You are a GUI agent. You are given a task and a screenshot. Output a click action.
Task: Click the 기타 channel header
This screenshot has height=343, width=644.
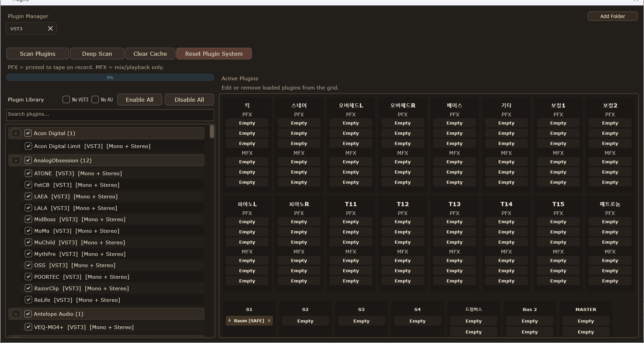pyautogui.click(x=506, y=105)
